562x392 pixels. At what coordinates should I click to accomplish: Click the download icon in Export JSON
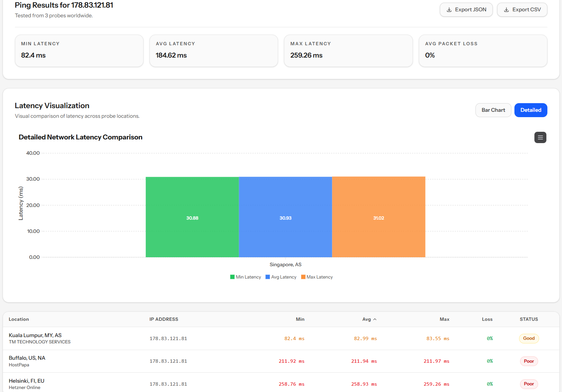click(x=449, y=10)
